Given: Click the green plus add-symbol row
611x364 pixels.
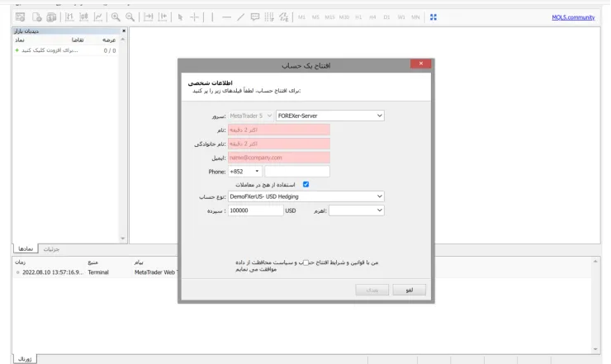Looking at the screenshot, I should (x=65, y=50).
